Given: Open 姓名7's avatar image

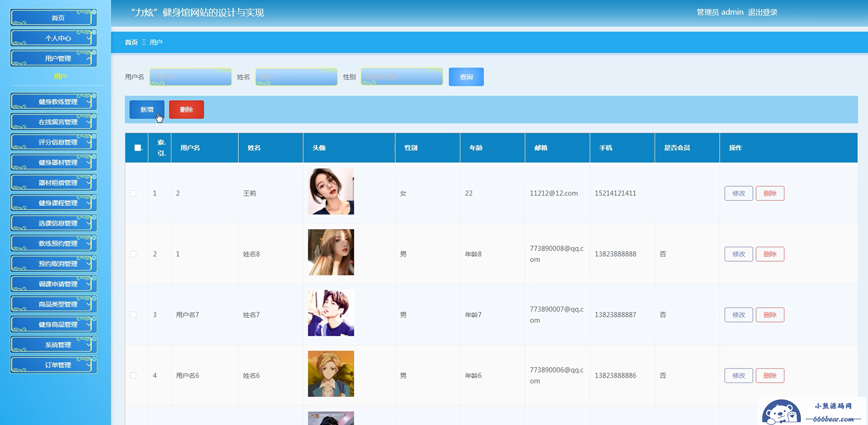Looking at the screenshot, I should [331, 313].
